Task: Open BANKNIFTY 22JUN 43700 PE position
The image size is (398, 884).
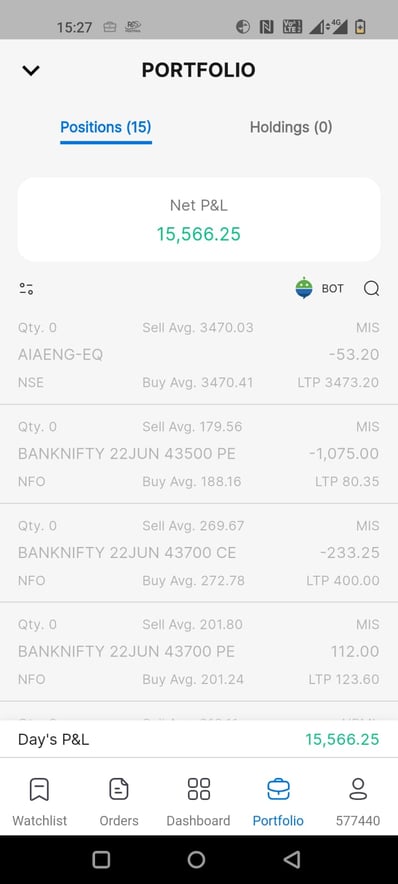Action: [x=199, y=652]
